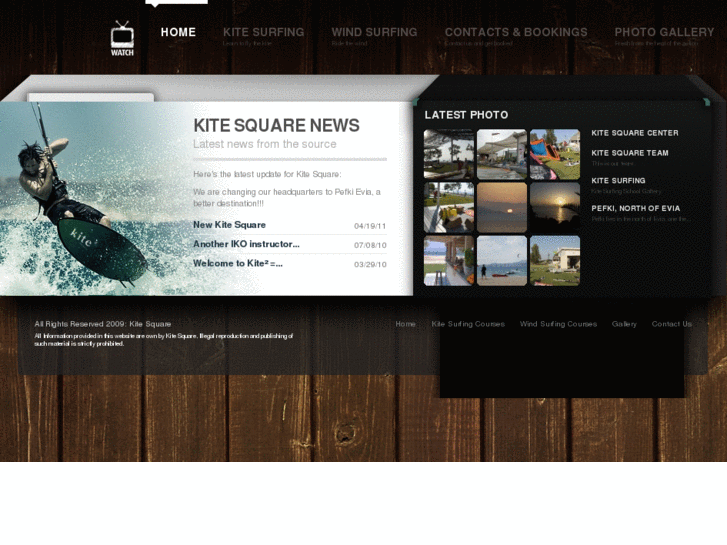Open footer Contact Us link
727x545 pixels.
click(671, 324)
